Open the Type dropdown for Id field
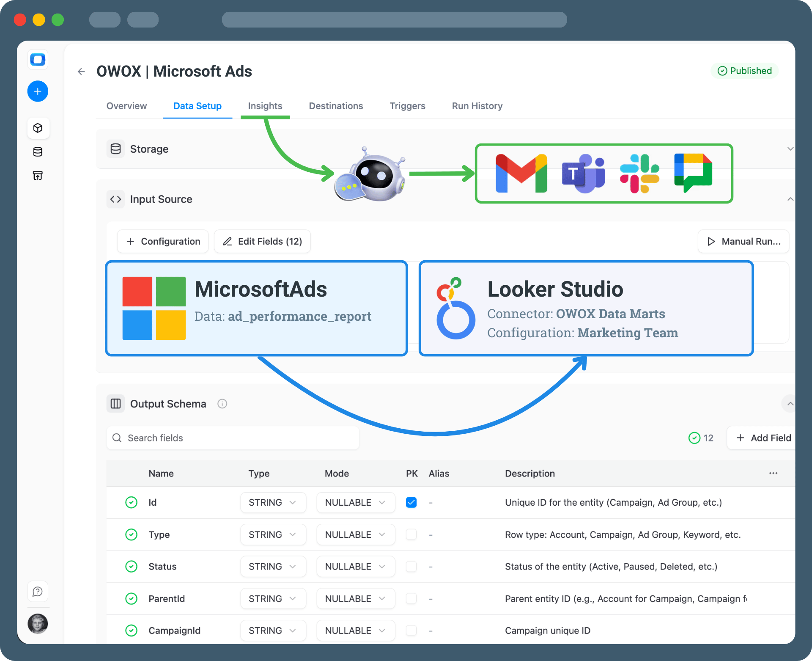 [273, 502]
